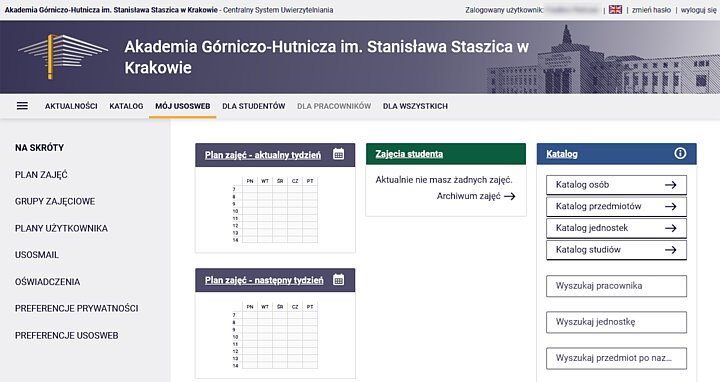
Task: Click arrow on Katalog osób row
Action: click(x=670, y=185)
